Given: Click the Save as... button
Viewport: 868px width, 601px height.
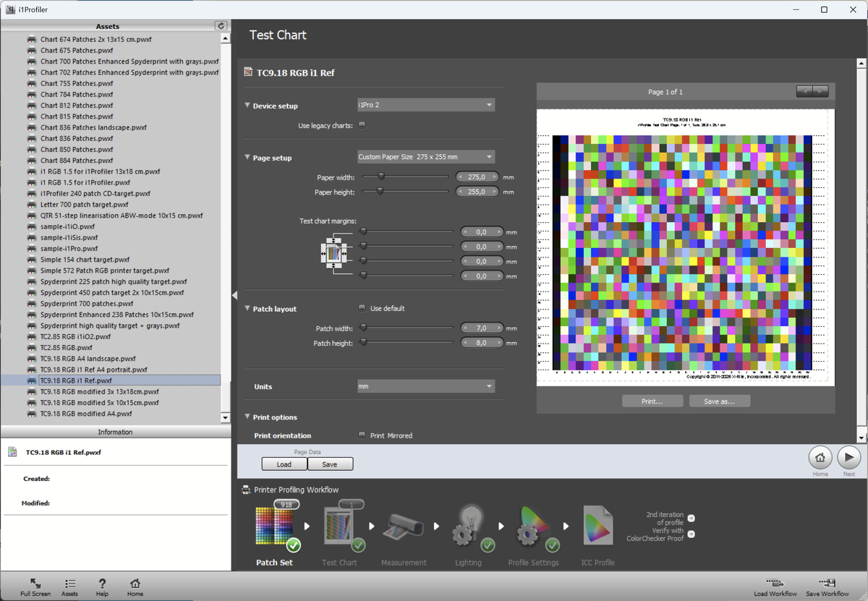Looking at the screenshot, I should [719, 401].
